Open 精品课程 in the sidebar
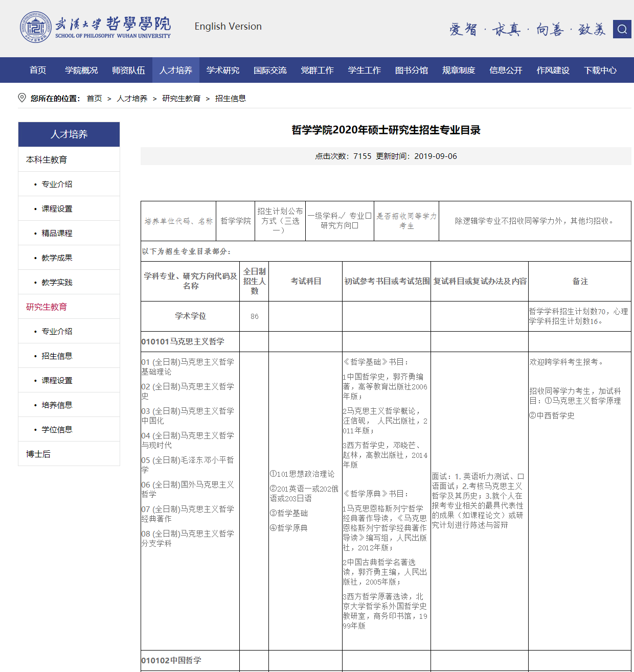The image size is (634, 672). (x=69, y=233)
